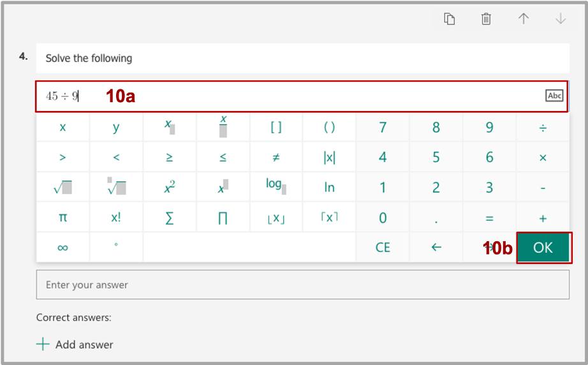Insert the pi symbol

(62, 218)
